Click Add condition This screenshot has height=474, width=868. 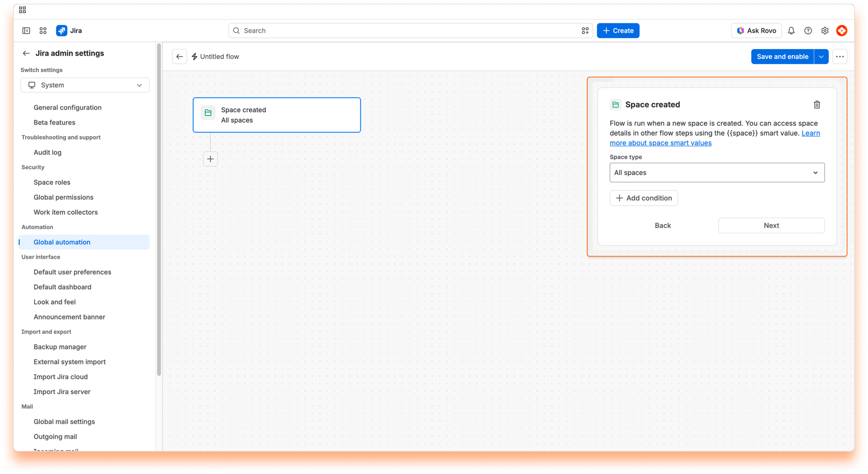tap(644, 198)
